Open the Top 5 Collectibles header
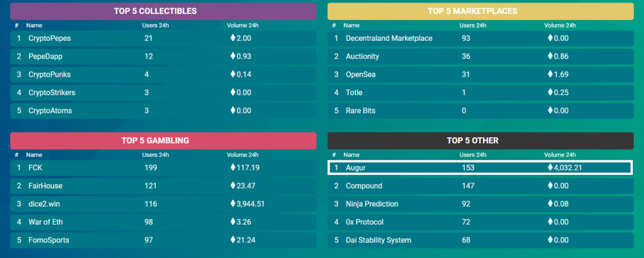This screenshot has width=644, height=258. coord(164,11)
